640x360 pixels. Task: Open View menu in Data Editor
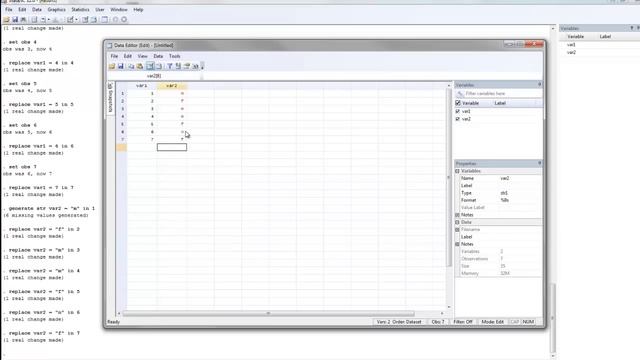coord(142,56)
